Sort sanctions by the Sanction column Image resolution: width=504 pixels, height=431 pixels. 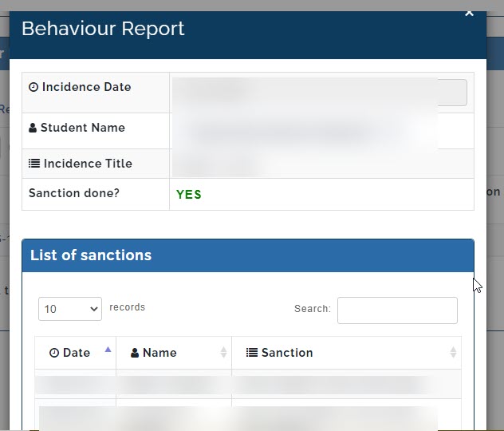[346, 353]
